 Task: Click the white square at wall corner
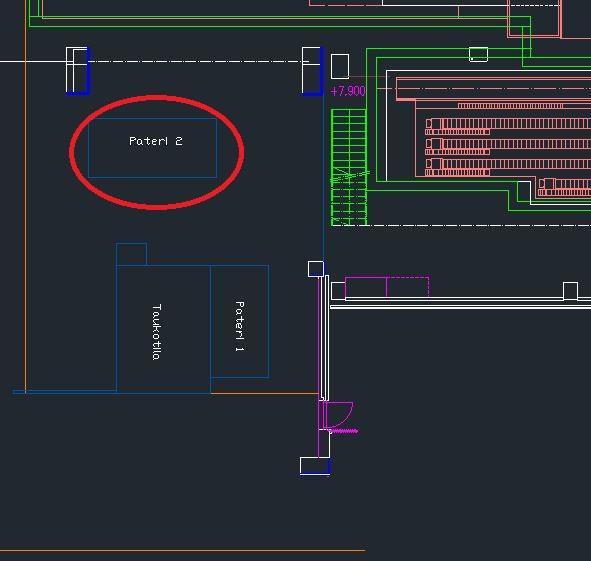(316, 269)
